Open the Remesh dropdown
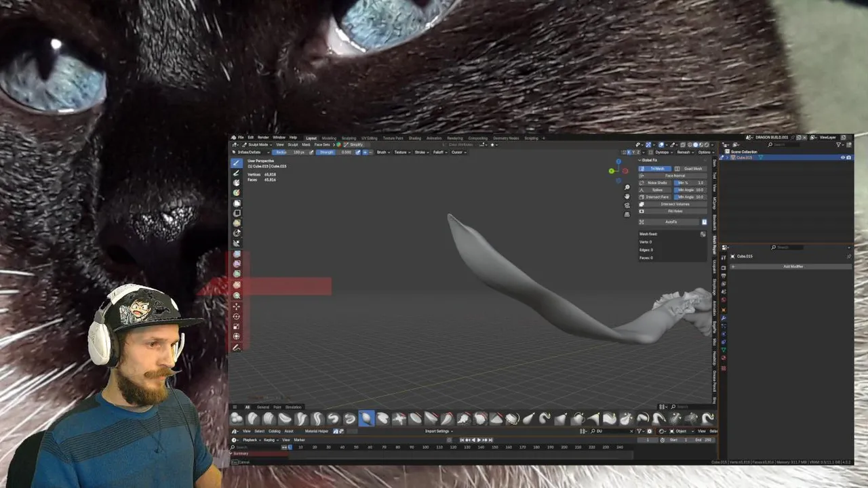Viewport: 868px width, 488px height. 685,152
